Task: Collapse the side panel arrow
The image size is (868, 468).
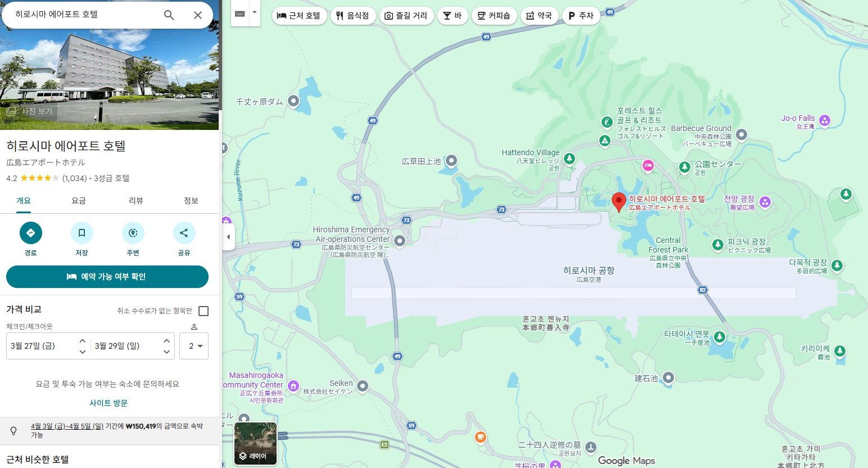Action: point(228,237)
